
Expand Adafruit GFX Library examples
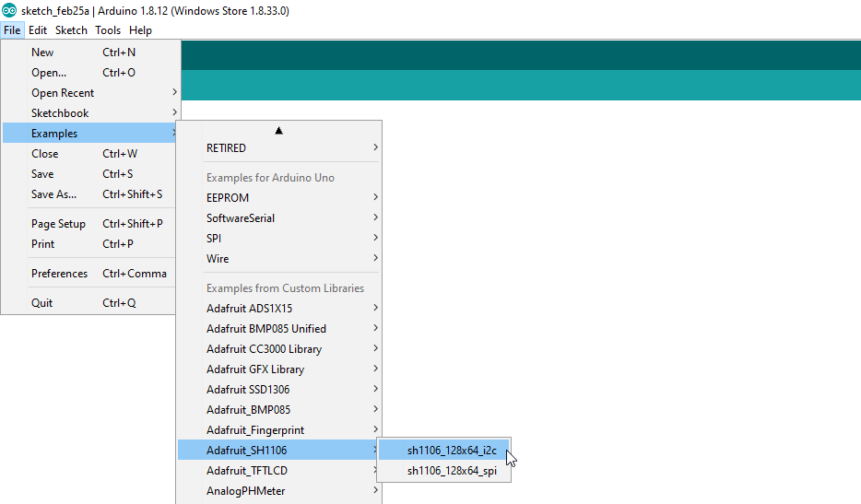click(x=279, y=369)
